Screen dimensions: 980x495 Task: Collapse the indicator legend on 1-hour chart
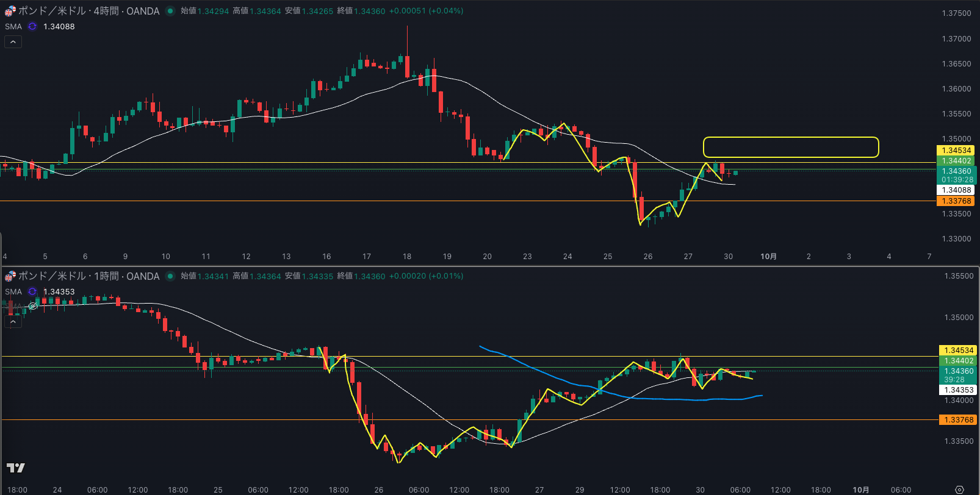click(x=13, y=322)
